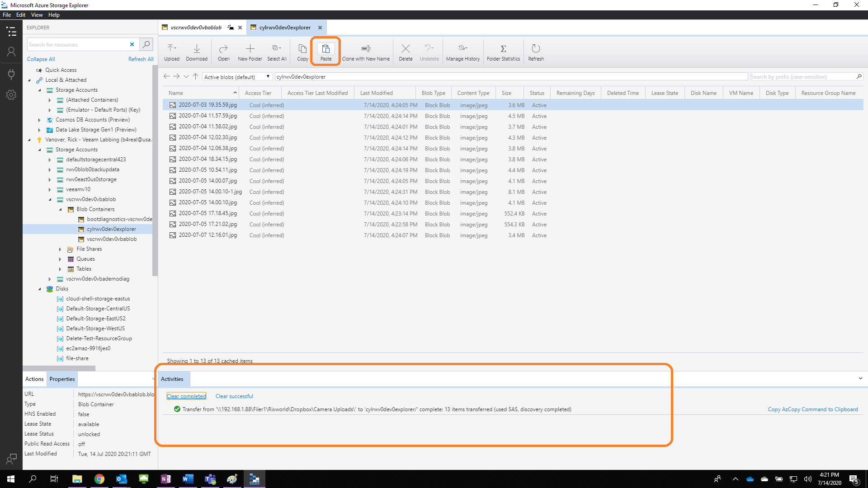Open Manage History in toolbar
The image size is (868, 488).
tap(463, 52)
